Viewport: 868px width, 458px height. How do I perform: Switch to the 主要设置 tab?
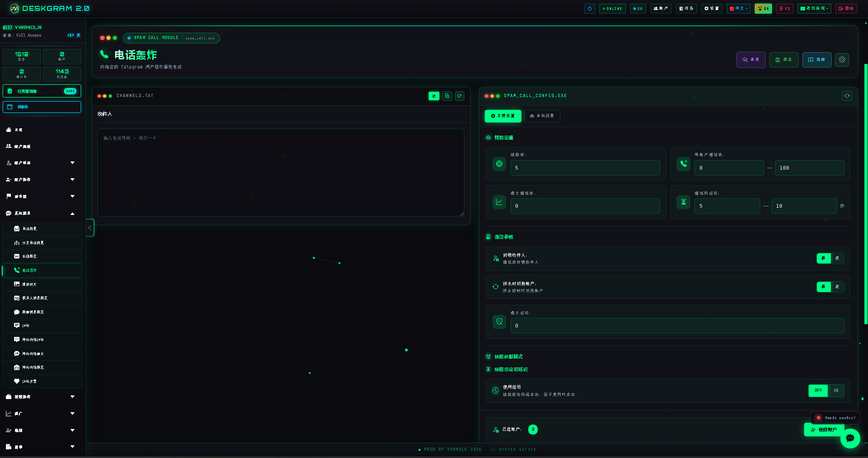(x=503, y=116)
